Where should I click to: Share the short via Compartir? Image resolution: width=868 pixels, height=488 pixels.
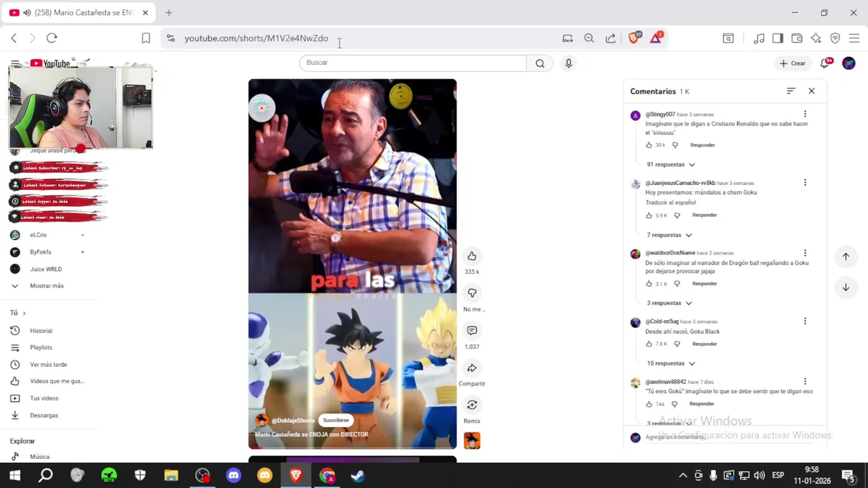click(x=472, y=368)
